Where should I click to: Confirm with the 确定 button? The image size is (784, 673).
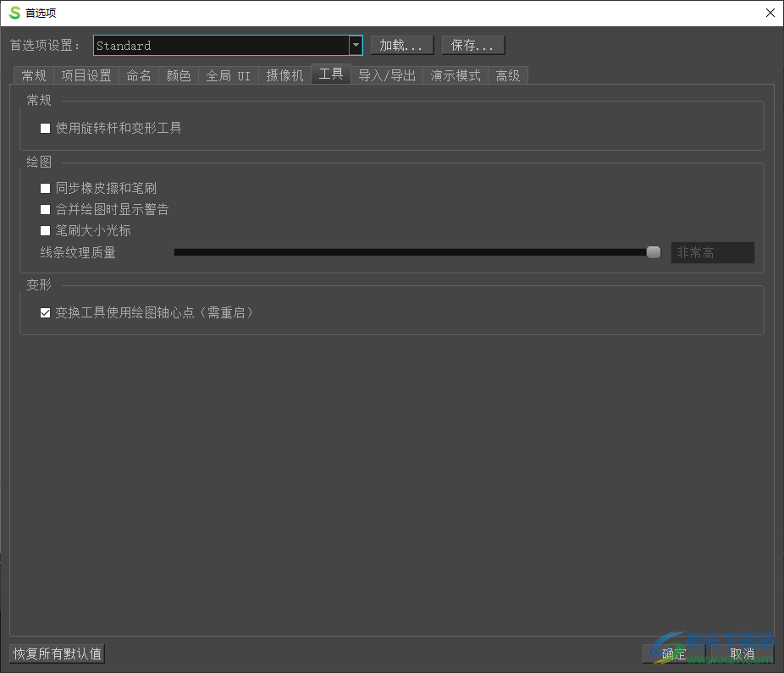tap(673, 654)
